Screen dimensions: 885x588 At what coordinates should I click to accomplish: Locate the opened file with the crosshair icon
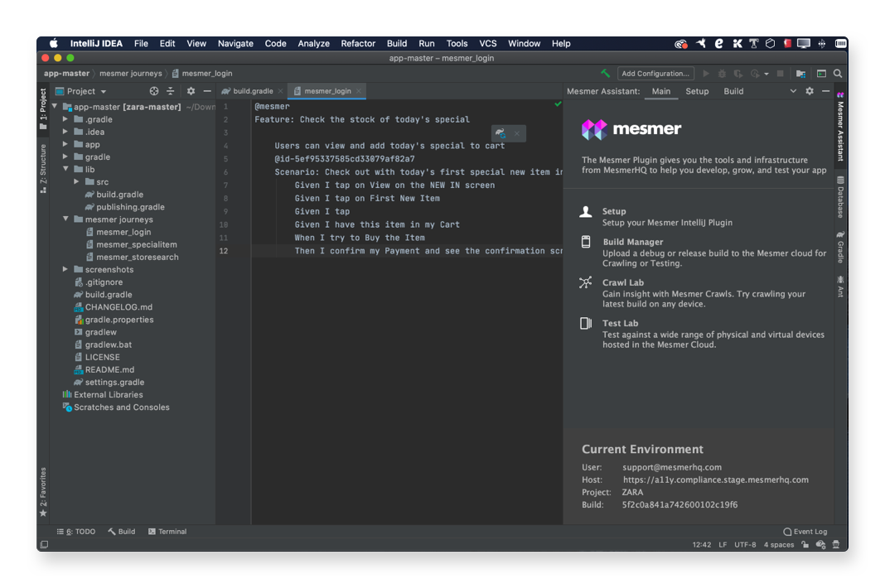click(x=154, y=91)
